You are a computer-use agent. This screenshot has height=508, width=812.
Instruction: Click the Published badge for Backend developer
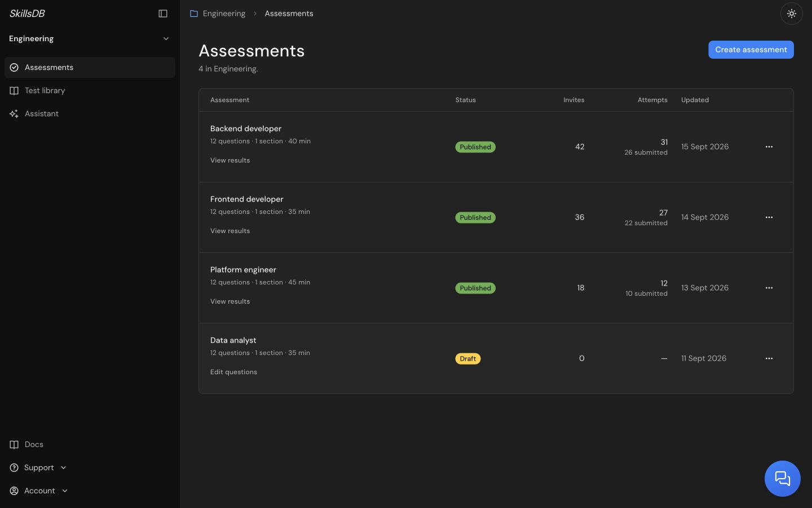[475, 147]
